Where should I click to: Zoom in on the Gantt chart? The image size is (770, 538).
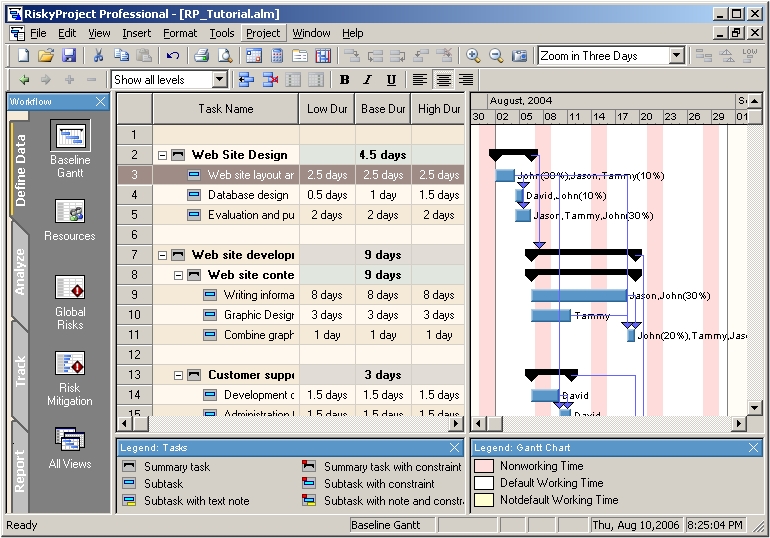pyautogui.click(x=473, y=55)
